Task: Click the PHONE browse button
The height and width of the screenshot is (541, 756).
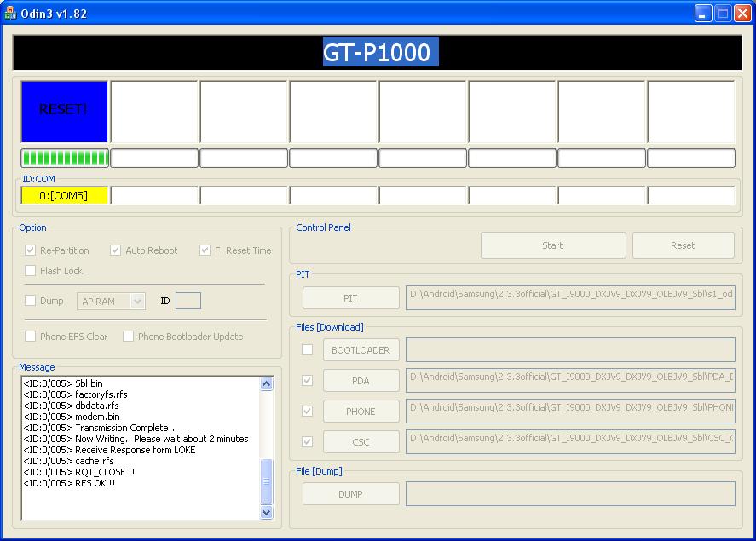Action: 361,412
